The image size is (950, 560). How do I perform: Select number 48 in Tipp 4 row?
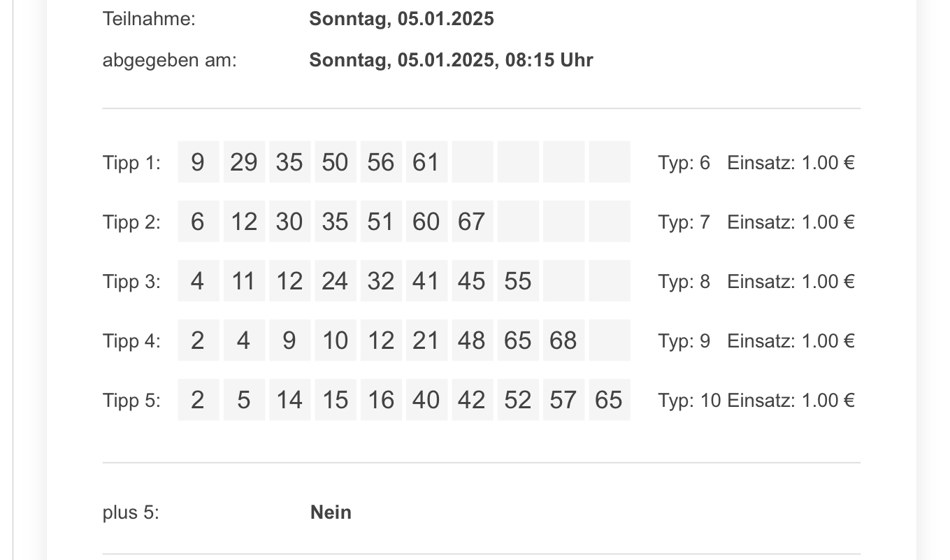coord(473,340)
